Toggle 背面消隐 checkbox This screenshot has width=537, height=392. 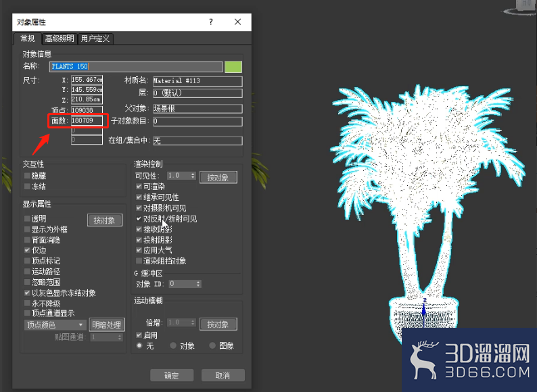point(27,240)
